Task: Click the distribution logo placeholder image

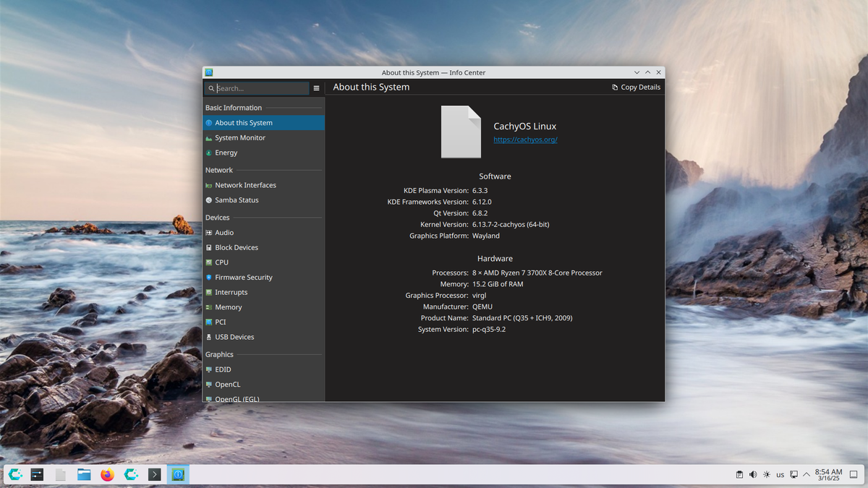Action: pyautogui.click(x=461, y=132)
